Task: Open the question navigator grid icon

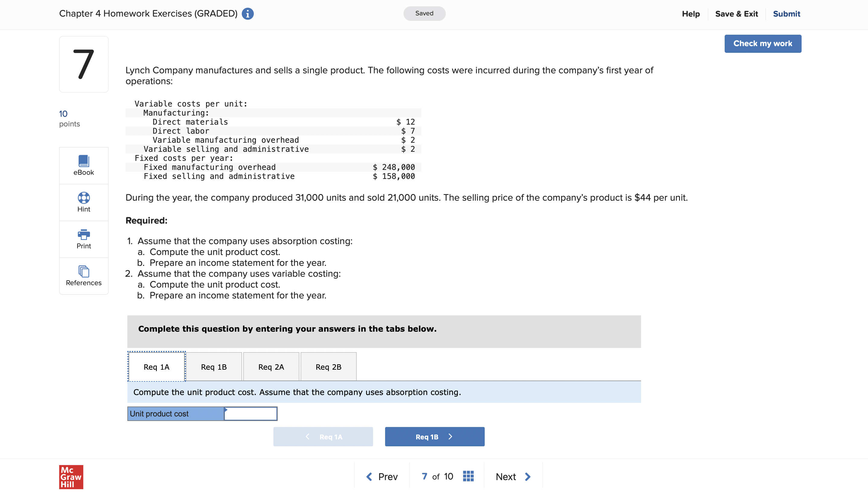Action: click(468, 476)
